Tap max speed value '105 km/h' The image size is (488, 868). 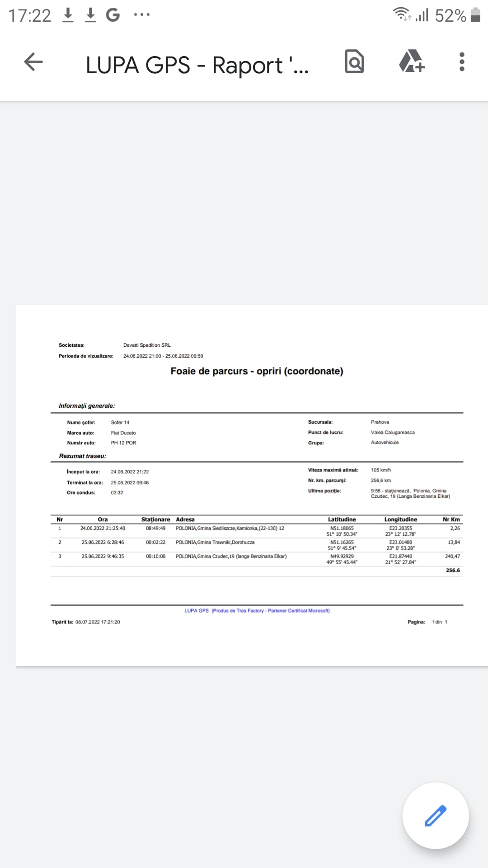[381, 470]
